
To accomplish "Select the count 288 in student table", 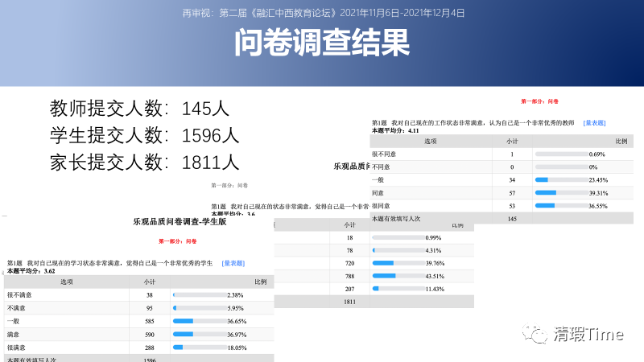I will pos(150,348).
